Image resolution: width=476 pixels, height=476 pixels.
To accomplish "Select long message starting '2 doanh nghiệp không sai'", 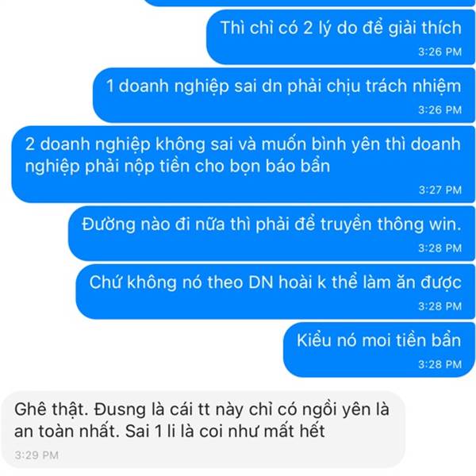I will (x=244, y=164).
